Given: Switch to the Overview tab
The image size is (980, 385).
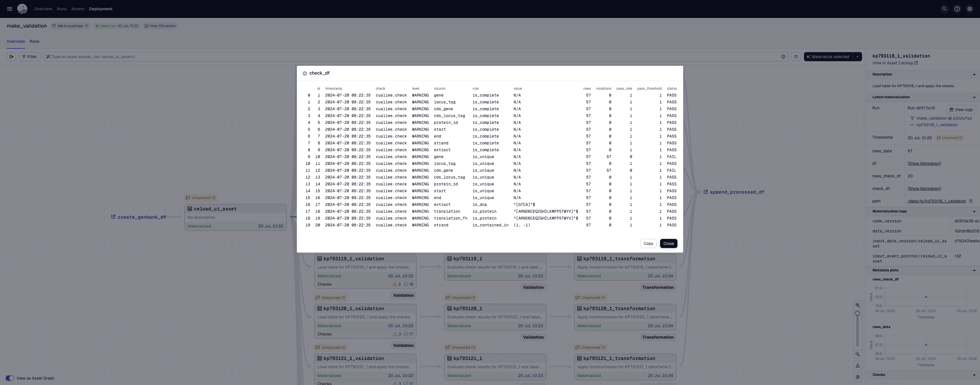Looking at the screenshot, I should point(16,41).
